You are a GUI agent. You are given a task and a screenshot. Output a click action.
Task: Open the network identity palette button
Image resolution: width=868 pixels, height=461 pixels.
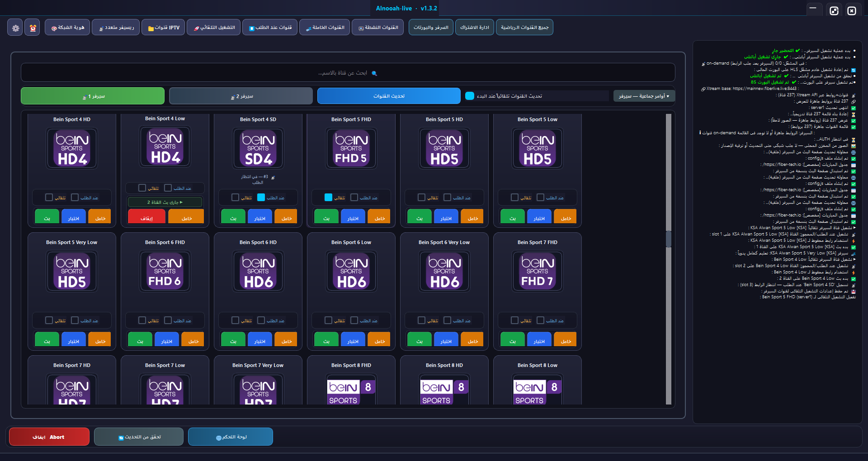[67, 28]
